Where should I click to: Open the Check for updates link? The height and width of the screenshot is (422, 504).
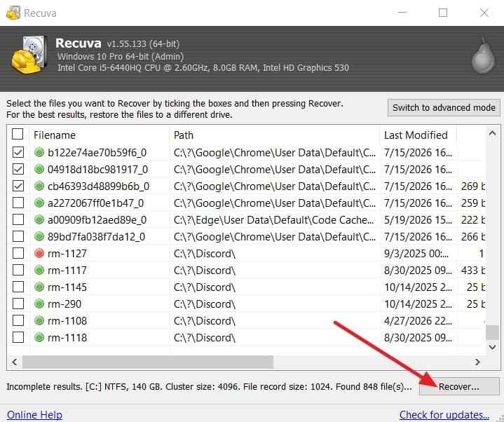444,414
